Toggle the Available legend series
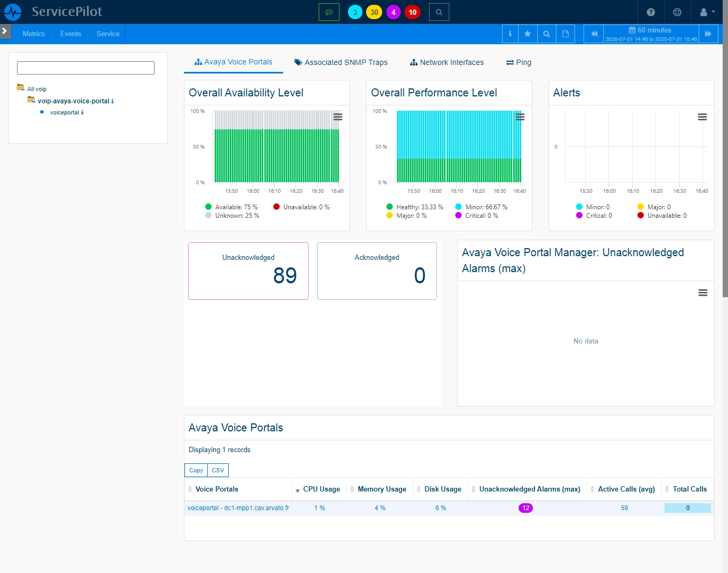This screenshot has height=573, width=728. [x=231, y=207]
